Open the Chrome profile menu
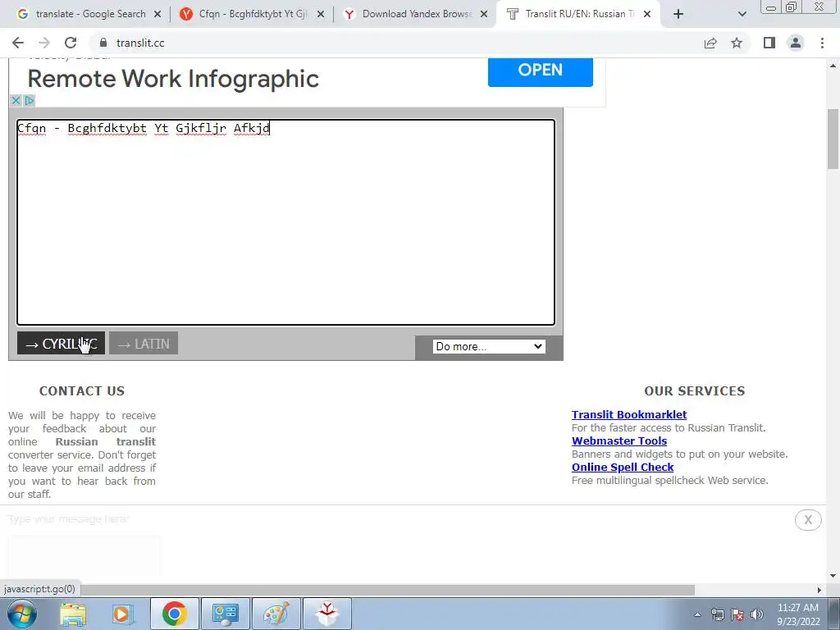 [x=796, y=43]
